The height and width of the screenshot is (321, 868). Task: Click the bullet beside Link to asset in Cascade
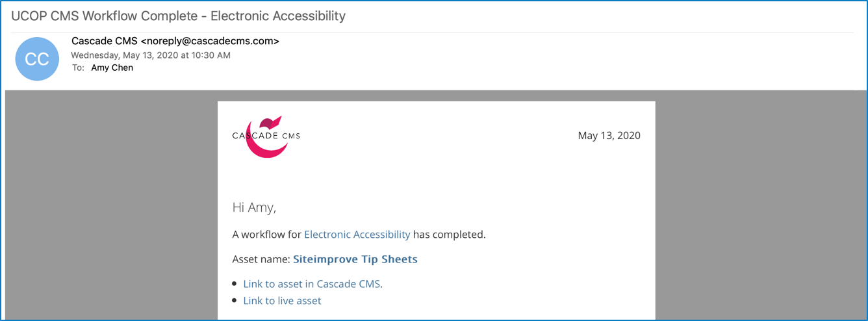tap(235, 284)
